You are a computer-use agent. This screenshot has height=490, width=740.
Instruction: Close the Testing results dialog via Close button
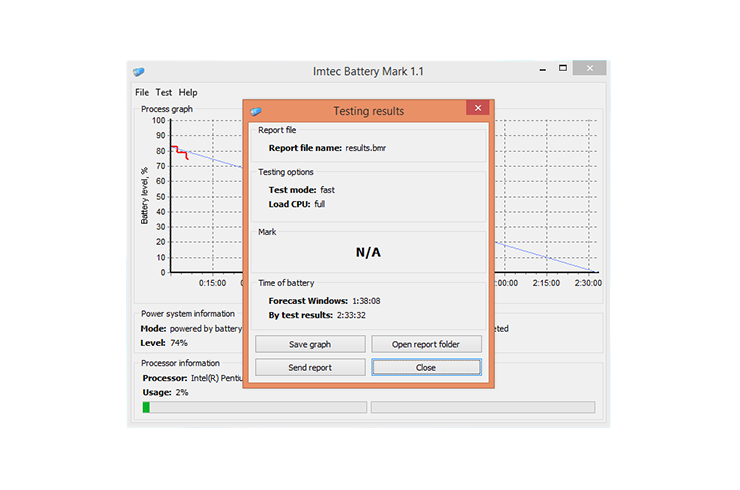click(426, 367)
